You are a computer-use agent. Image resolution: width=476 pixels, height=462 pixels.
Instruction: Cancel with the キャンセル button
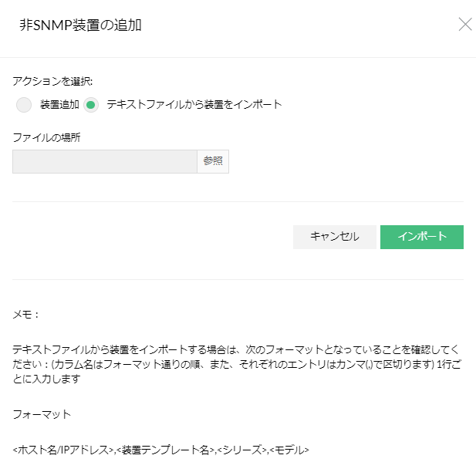(x=334, y=237)
